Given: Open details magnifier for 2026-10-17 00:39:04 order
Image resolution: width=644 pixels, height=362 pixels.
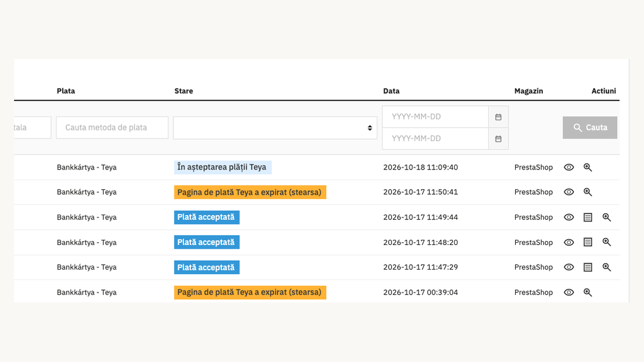Looking at the screenshot, I should (x=588, y=292).
